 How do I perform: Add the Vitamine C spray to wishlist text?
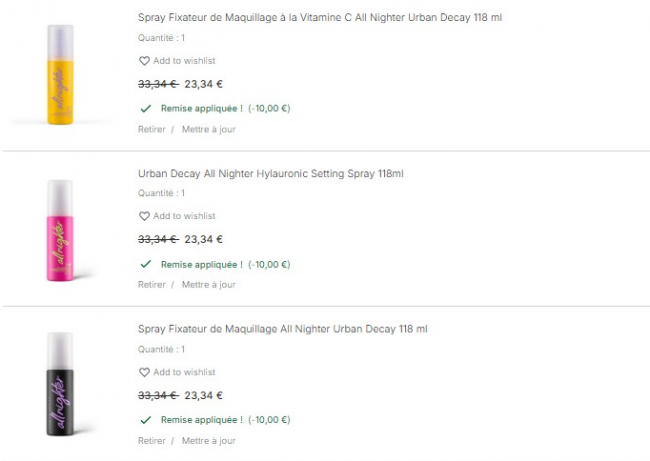[184, 61]
